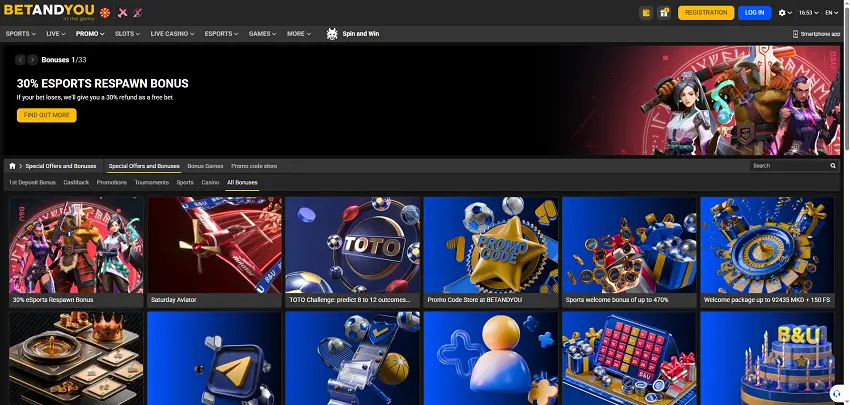Image resolution: width=850 pixels, height=405 pixels.
Task: Open the orange user avatar card
Action: click(x=491, y=358)
